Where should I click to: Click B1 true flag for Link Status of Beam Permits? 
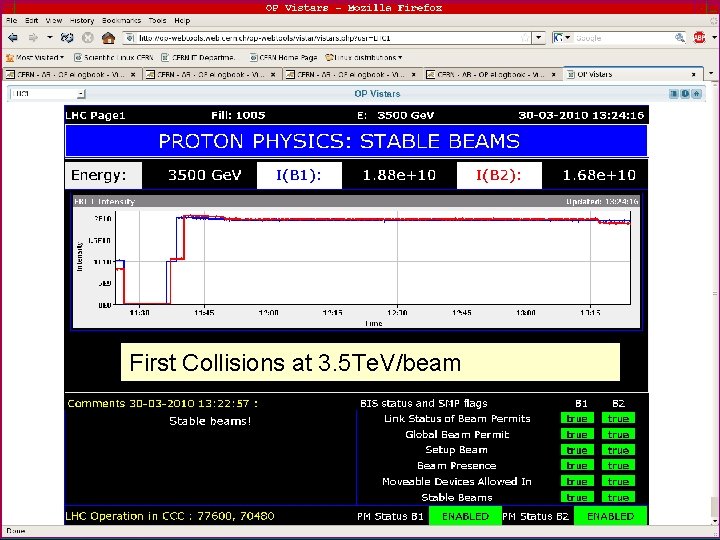tap(577, 418)
